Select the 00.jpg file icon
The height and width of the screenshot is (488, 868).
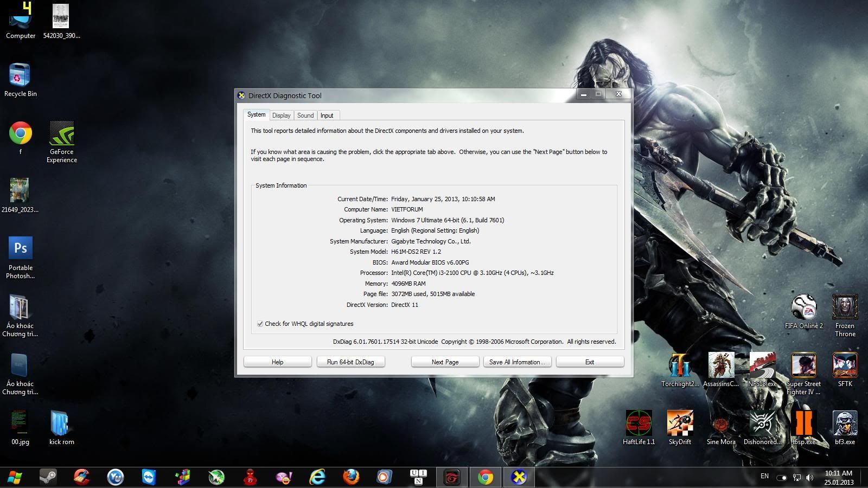20,427
